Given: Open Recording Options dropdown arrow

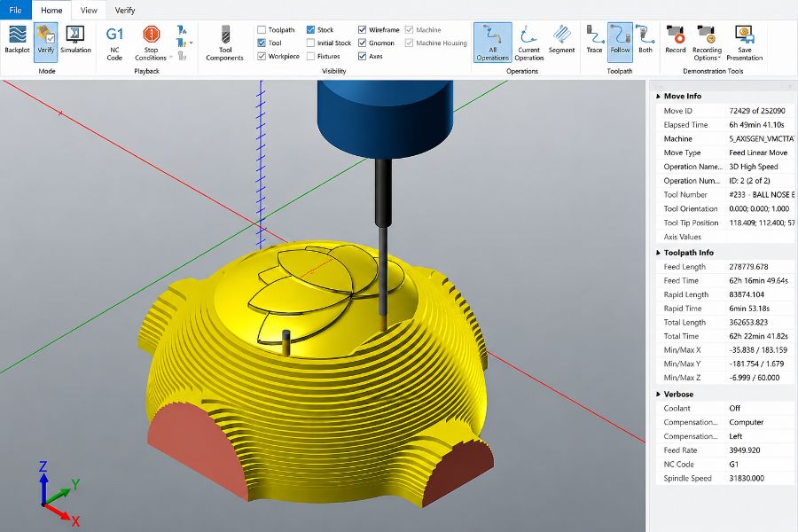Looking at the screenshot, I should click(719, 58).
